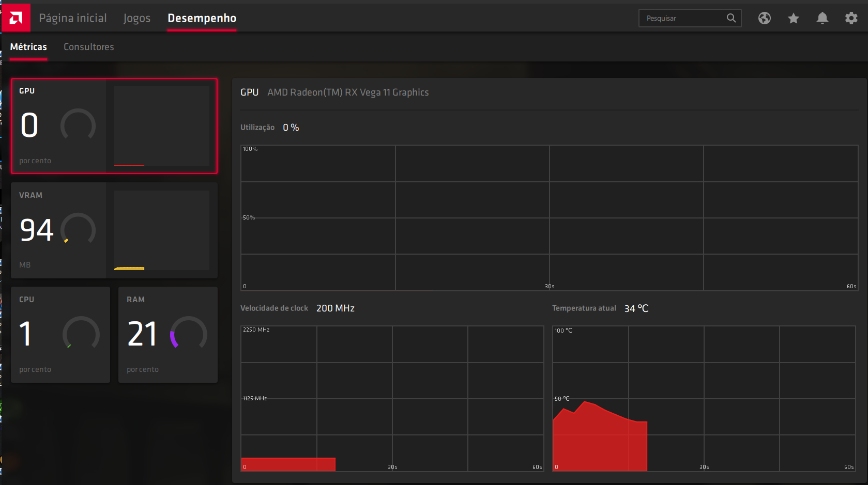Click the '1125 MHz' axis label

click(x=255, y=398)
